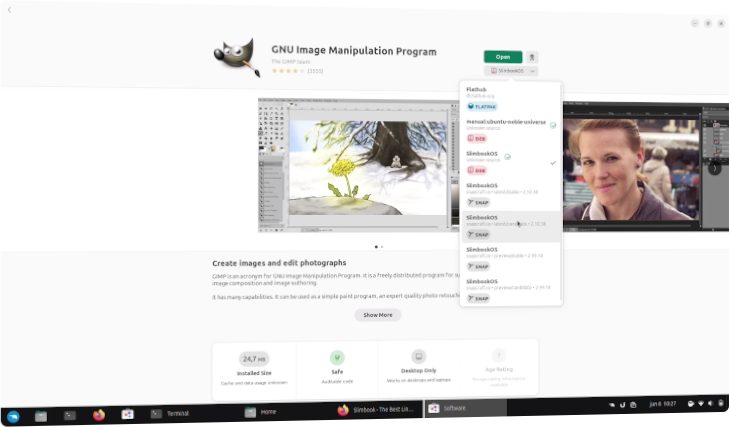The width and height of the screenshot is (729, 427).
Task: Open the star ratings for GIMP
Action: point(297,71)
